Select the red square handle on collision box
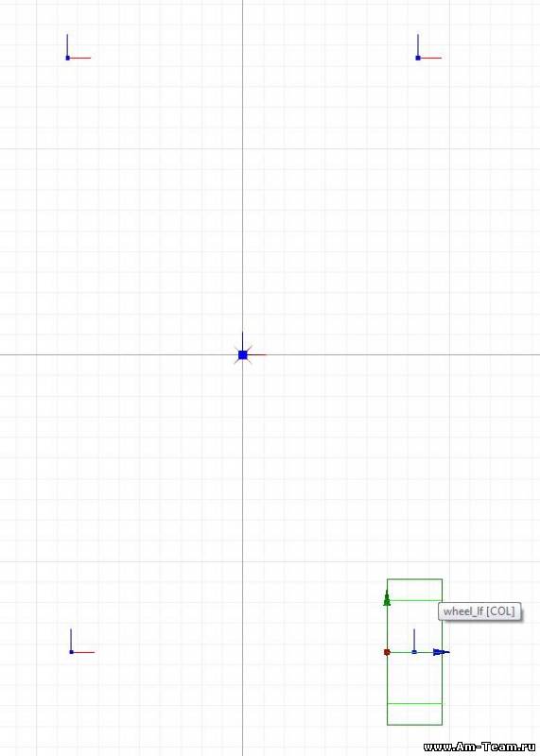The height and width of the screenshot is (756, 540). 387,652
